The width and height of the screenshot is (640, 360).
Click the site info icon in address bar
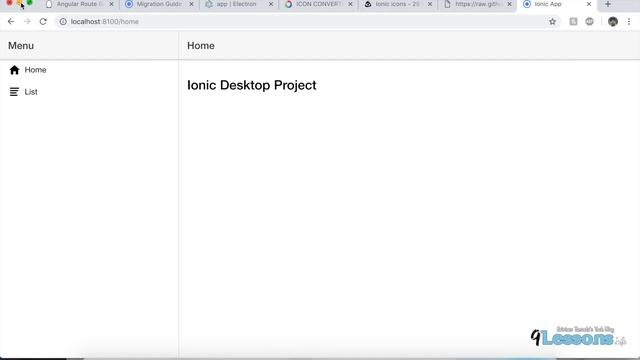click(x=63, y=22)
